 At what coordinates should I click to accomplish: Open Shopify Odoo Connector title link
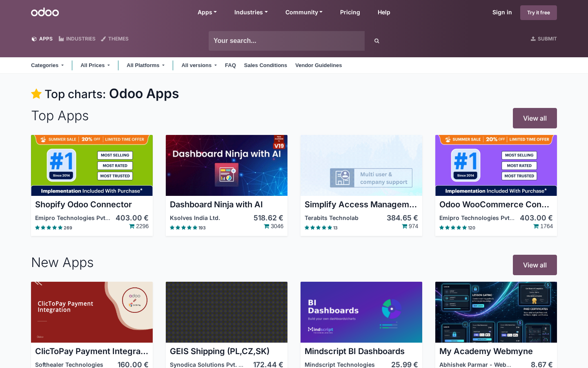click(83, 204)
